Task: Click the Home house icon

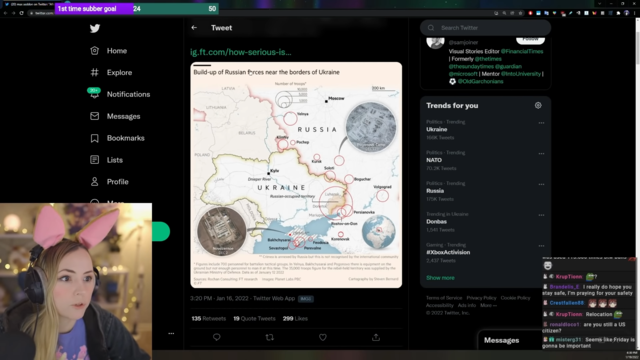Action: (x=94, y=51)
